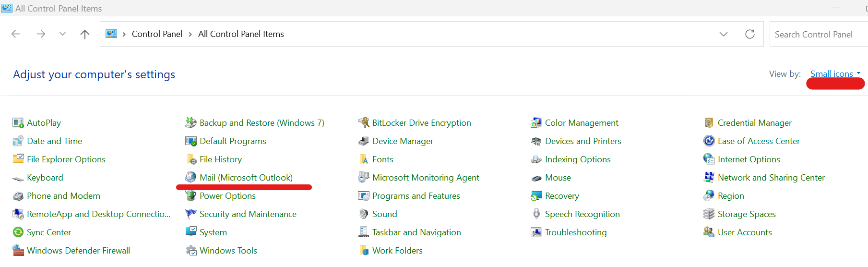Open the Mouse icon
This screenshot has width=868, height=267.
pos(536,178)
